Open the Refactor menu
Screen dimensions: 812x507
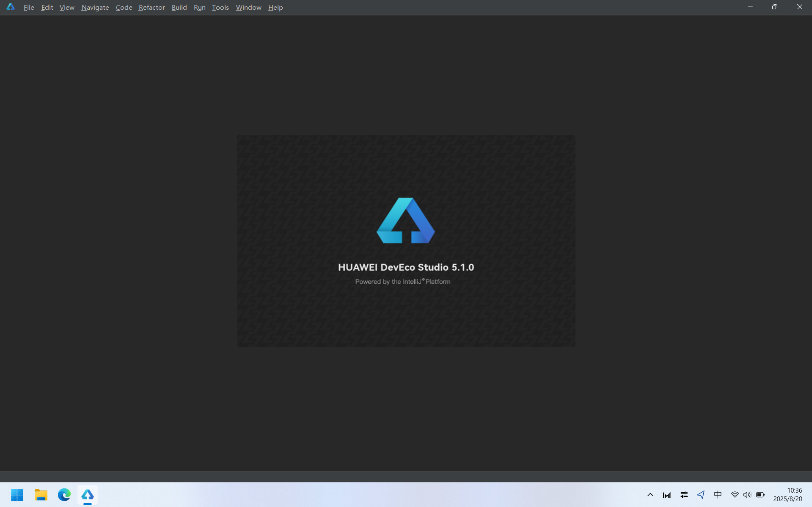tap(151, 8)
